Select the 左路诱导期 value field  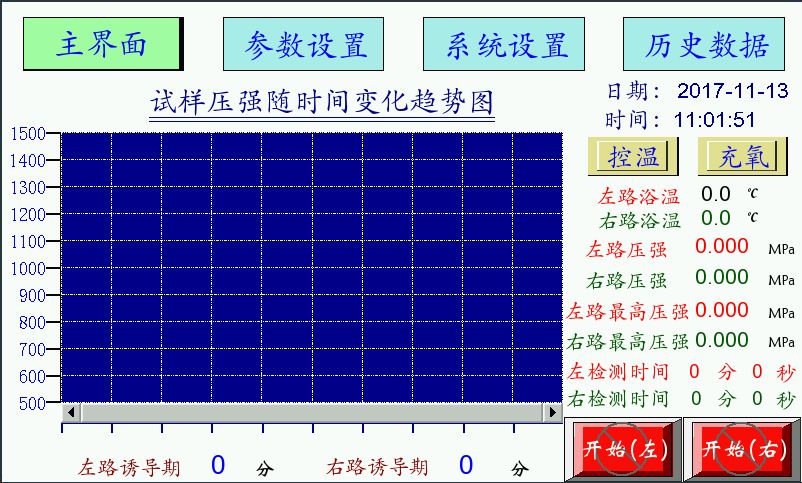218,465
